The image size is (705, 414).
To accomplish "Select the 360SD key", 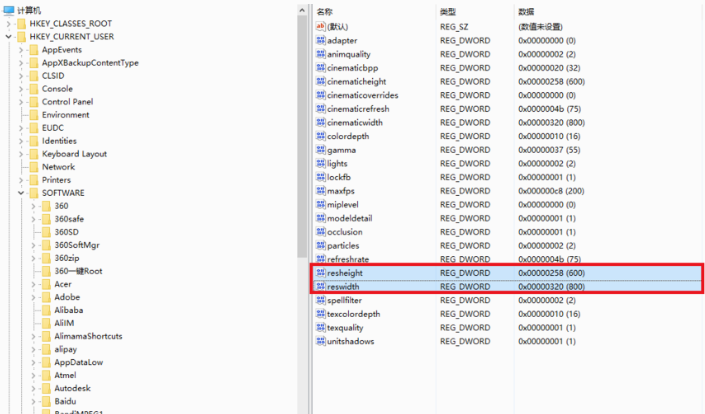I will click(x=67, y=232).
